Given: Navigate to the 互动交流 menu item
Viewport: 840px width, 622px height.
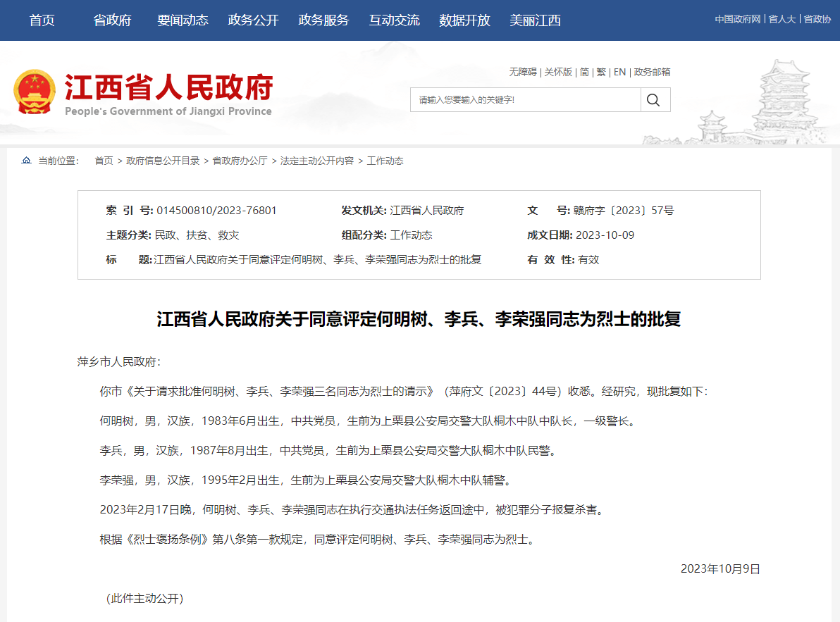Looking at the screenshot, I should [x=394, y=20].
